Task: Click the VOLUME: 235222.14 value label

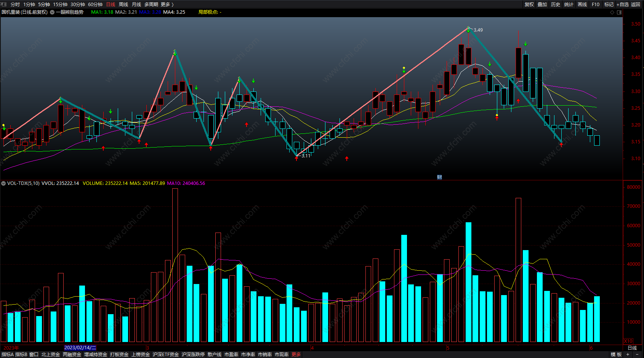Action: [105, 183]
